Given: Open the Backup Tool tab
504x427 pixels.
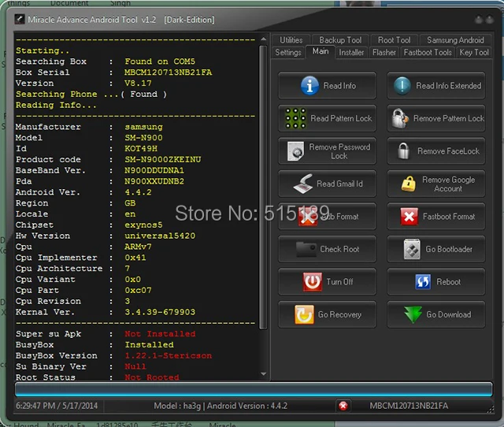Looking at the screenshot, I should (340, 40).
